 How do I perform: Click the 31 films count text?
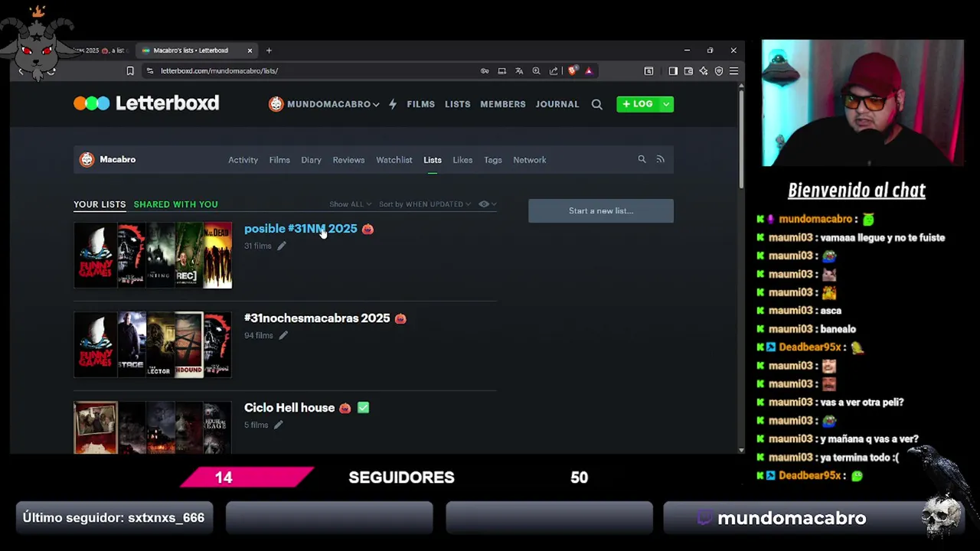click(x=258, y=246)
